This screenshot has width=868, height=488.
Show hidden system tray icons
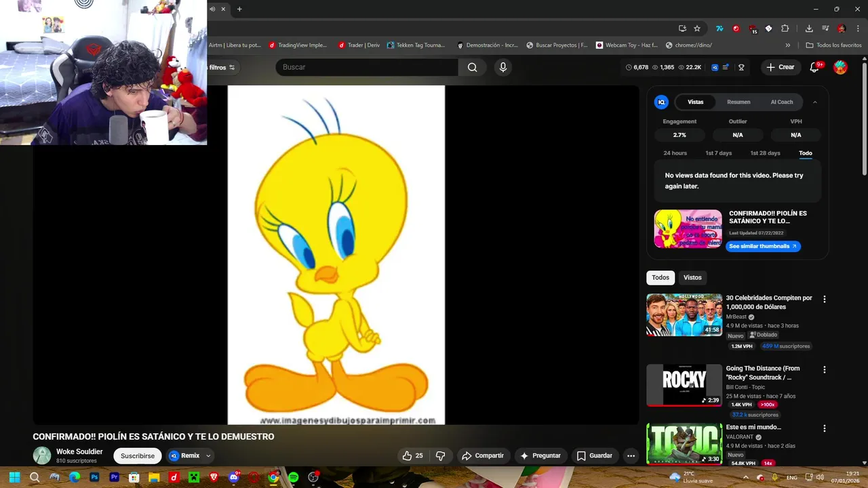(745, 477)
